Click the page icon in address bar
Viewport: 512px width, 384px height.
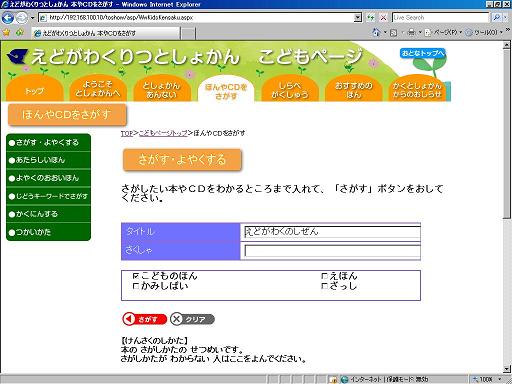coord(43,18)
